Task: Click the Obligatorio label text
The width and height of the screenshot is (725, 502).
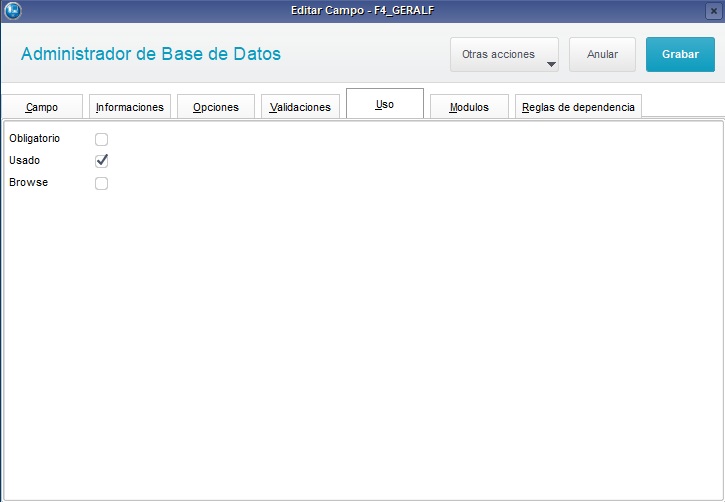Action: pyautogui.click(x=35, y=139)
